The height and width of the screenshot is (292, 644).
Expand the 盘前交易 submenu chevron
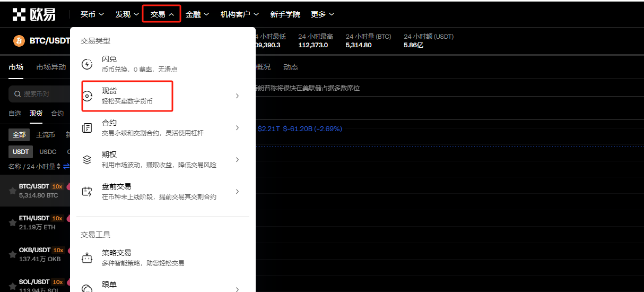(x=237, y=192)
